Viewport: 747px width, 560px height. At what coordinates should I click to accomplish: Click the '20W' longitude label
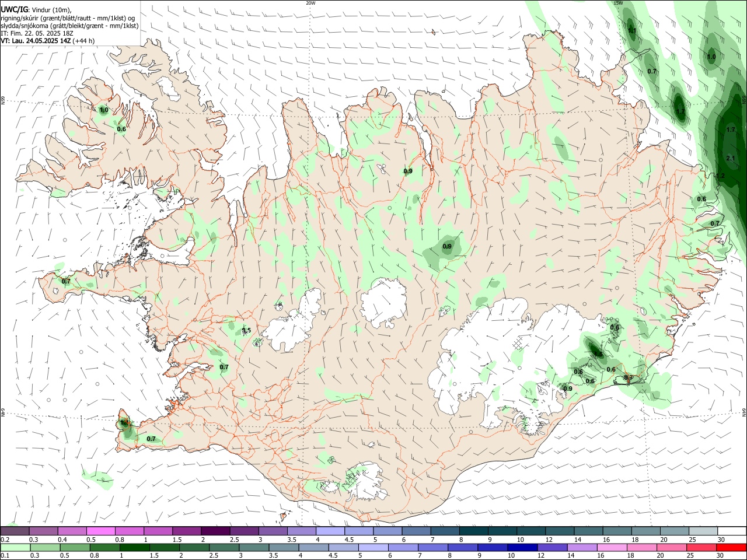coord(310,3)
